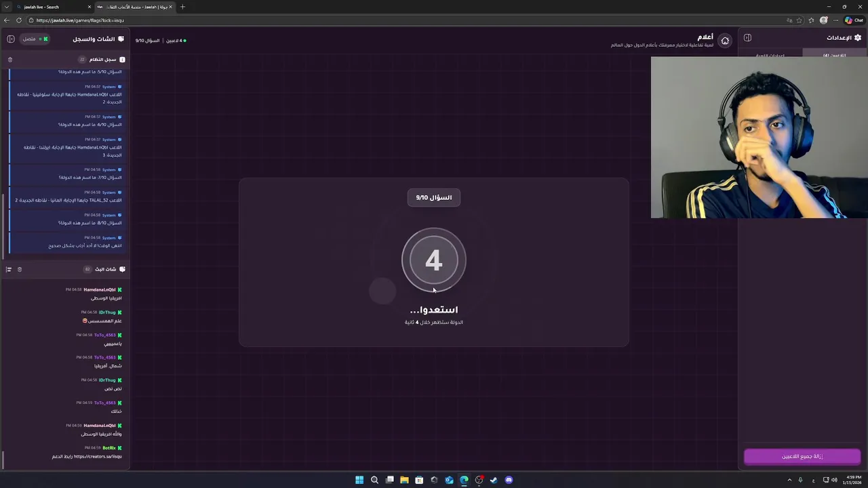Reload the current page
Screen dimensions: 868x488
point(18,20)
